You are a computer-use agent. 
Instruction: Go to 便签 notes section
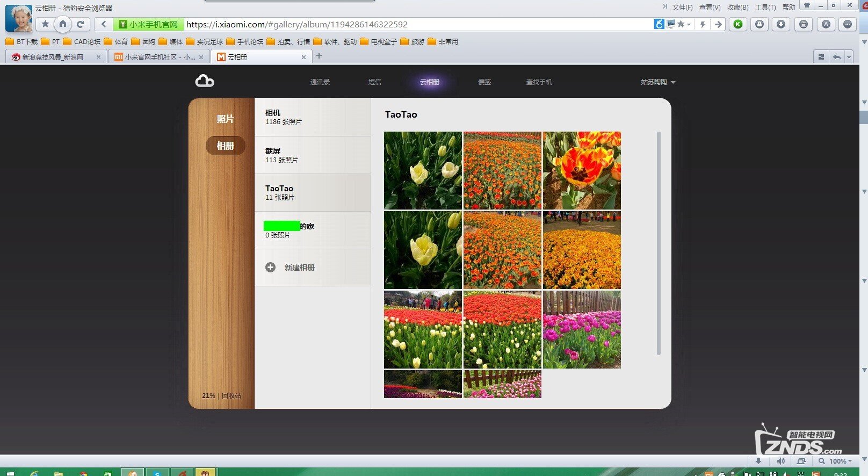484,82
